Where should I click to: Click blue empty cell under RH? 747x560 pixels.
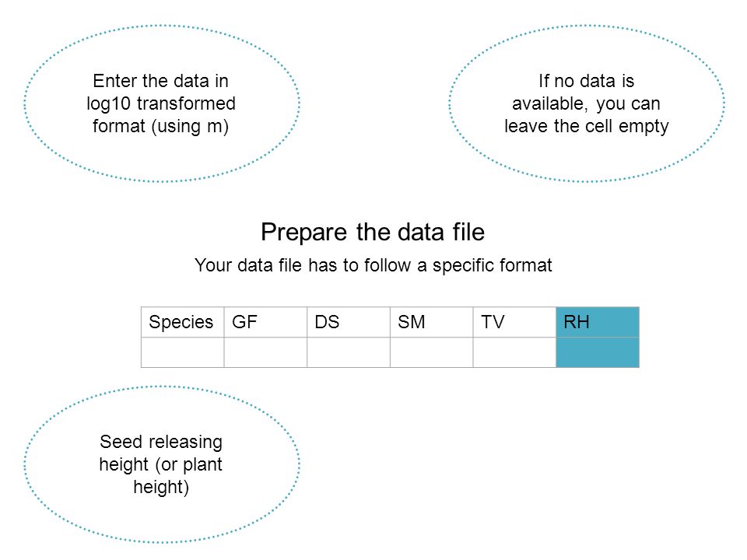point(598,352)
